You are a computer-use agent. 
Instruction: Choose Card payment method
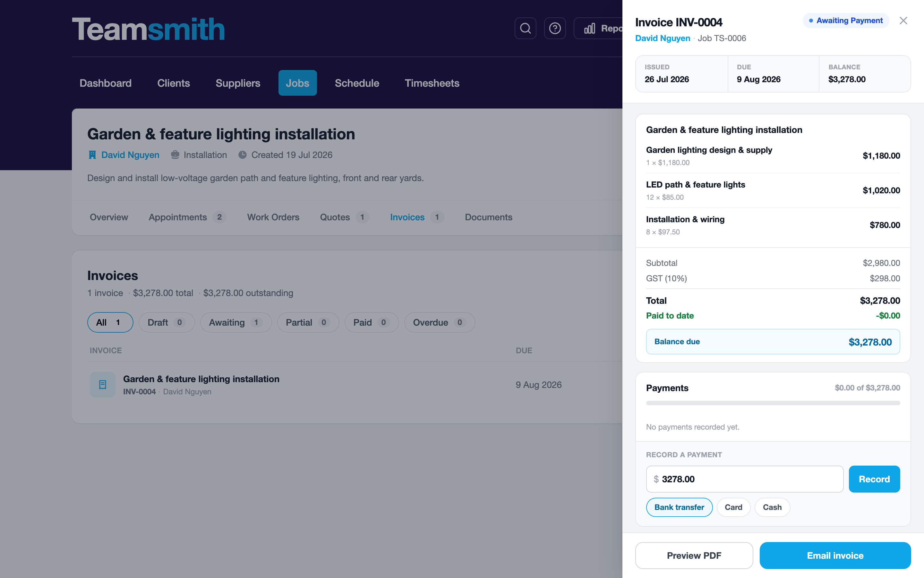tap(733, 507)
